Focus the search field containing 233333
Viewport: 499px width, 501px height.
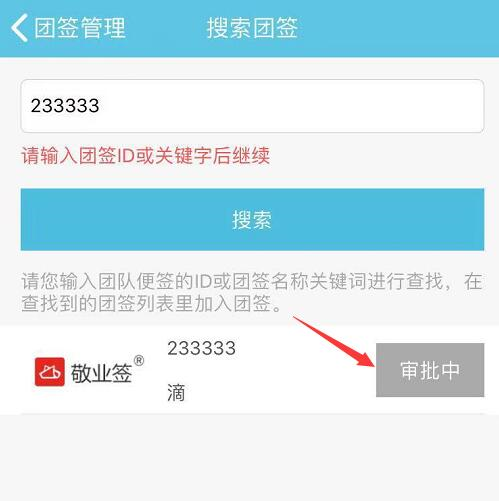click(x=252, y=106)
